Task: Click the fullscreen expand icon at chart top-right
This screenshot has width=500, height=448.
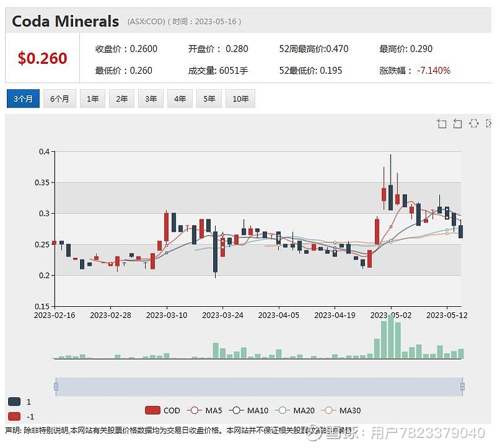Action: click(x=489, y=124)
